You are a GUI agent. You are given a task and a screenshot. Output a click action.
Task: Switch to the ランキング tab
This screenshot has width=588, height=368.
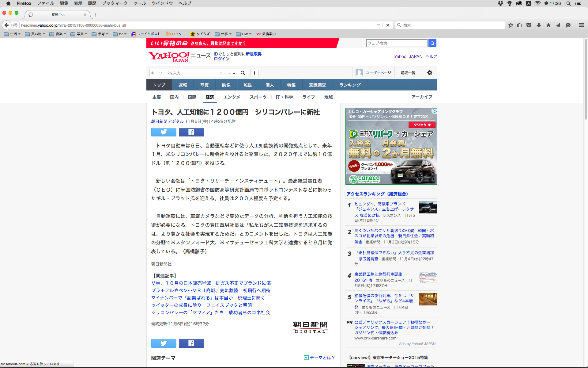(350, 85)
